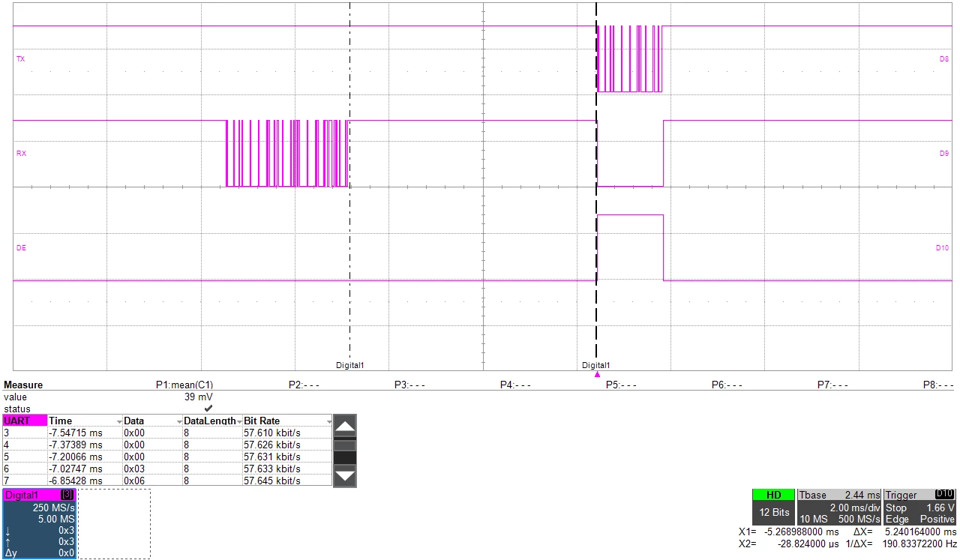Select the P7 measurement slot
This screenshot has width=960, height=560.
832,385
